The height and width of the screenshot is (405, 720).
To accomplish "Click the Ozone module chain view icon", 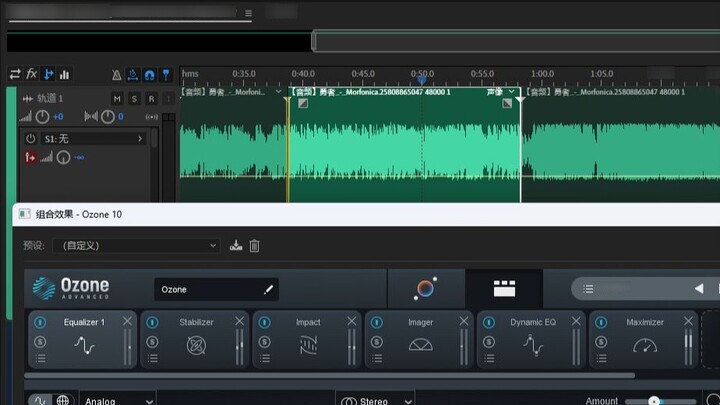I will (x=504, y=289).
